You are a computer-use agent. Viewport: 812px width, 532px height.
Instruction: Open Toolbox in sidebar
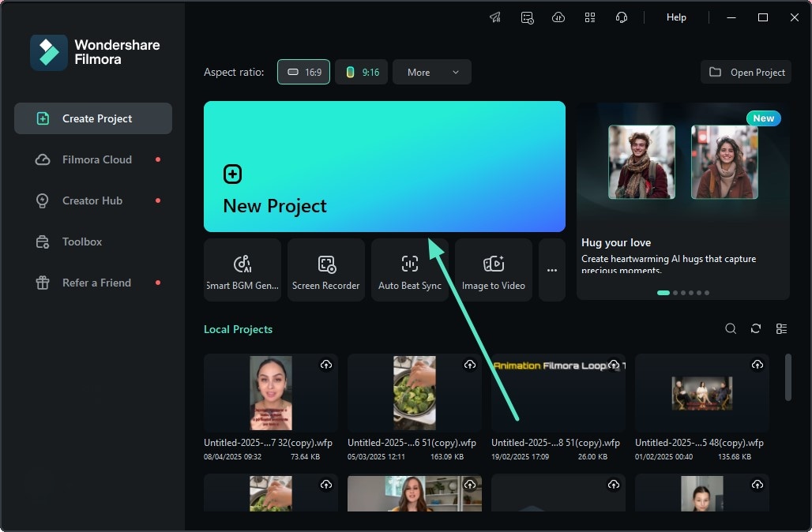[x=93, y=242]
